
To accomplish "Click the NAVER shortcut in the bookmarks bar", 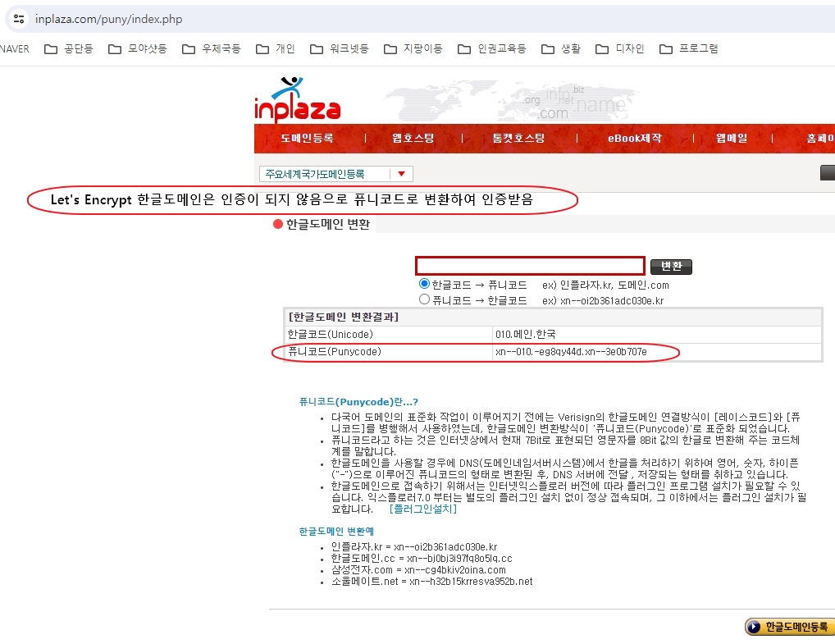I will [13, 48].
